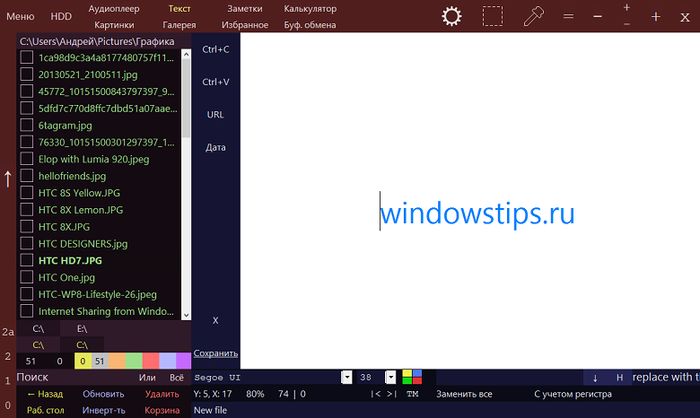Activate the dashed rectangle selection tool
Image resolution: width=700 pixels, height=418 pixels.
tap(492, 16)
